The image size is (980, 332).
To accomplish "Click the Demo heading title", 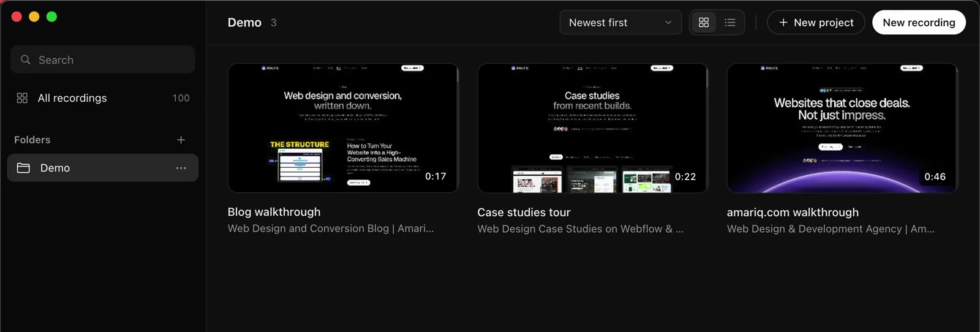I will 244,23.
